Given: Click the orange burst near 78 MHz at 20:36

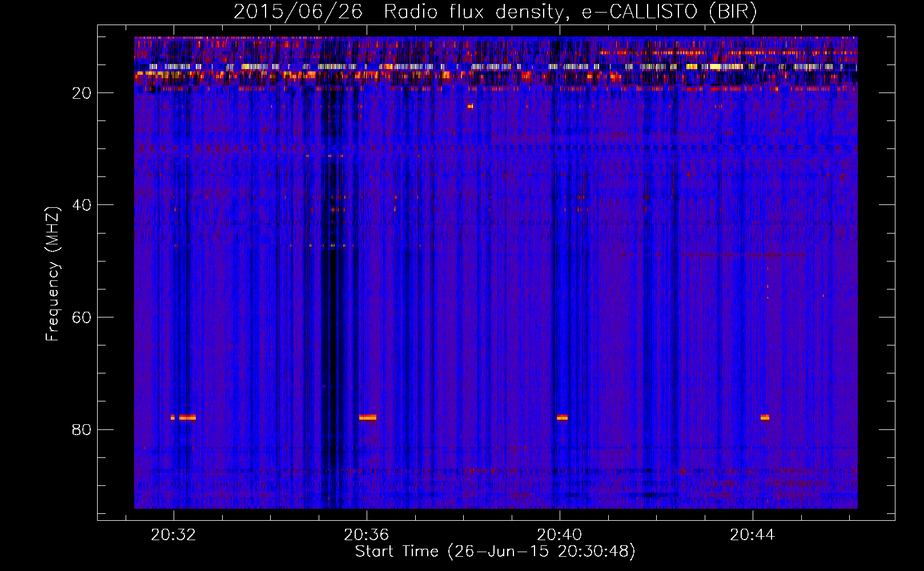Looking at the screenshot, I should coord(368,417).
